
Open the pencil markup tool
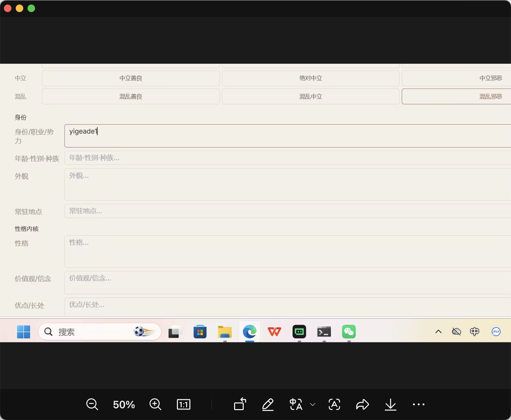click(x=268, y=404)
